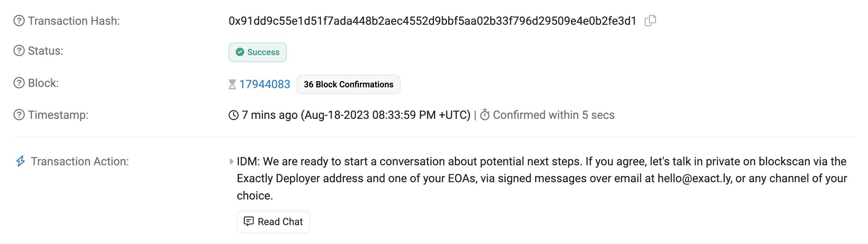Click the help icon beside Timestamp

point(19,115)
